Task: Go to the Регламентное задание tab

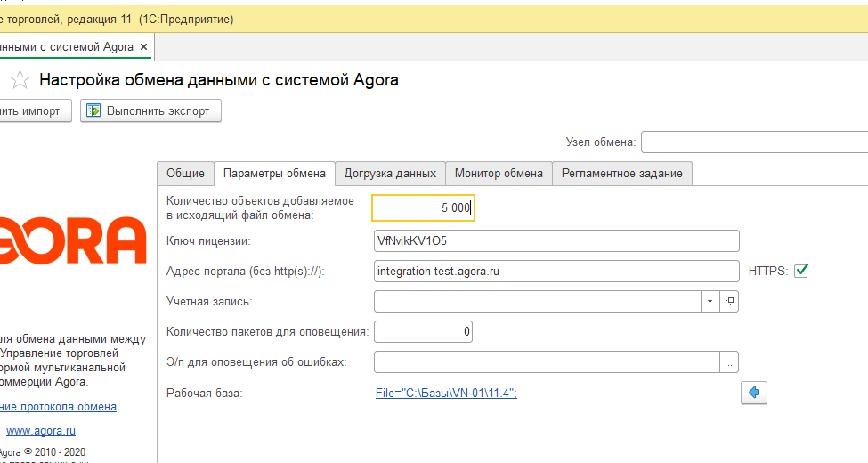Action: (621, 173)
